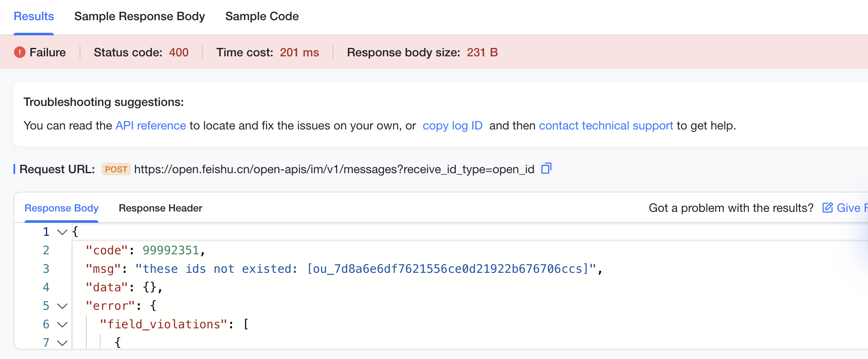Select the Response Body tab
The height and width of the screenshot is (359, 868).
tap(61, 208)
